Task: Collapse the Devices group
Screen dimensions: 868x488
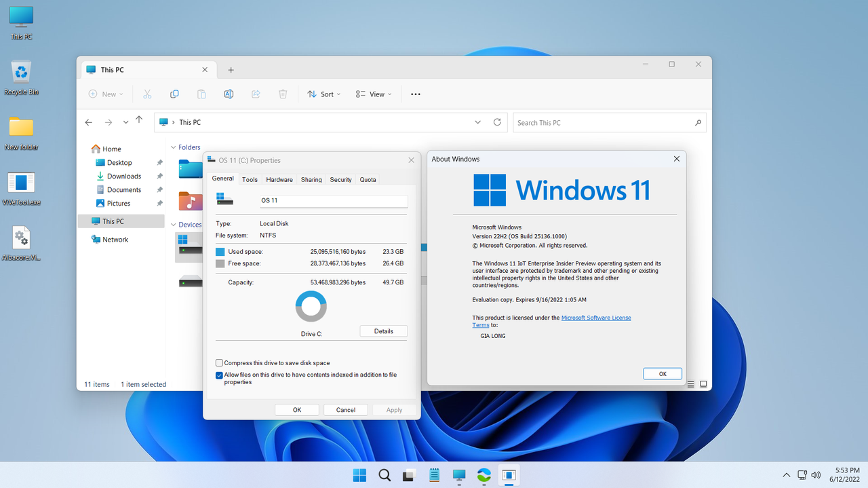Action: [174, 225]
